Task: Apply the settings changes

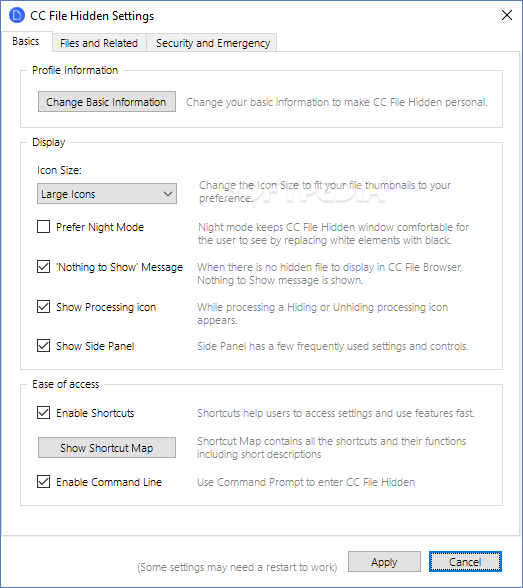Action: pos(384,562)
